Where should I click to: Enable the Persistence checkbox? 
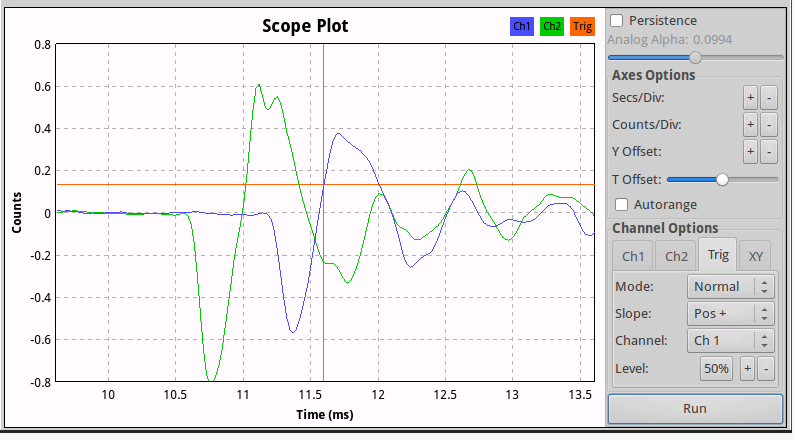click(x=617, y=20)
